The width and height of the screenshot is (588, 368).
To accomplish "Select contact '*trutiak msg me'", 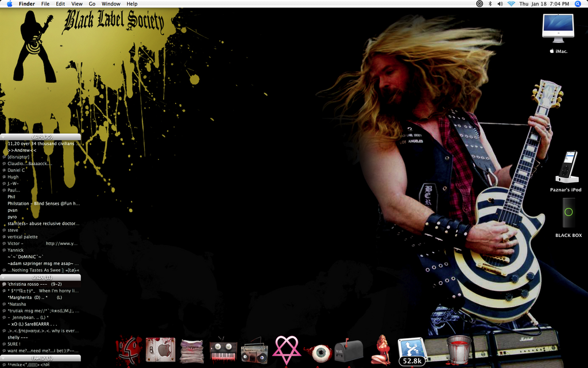I will [41, 311].
